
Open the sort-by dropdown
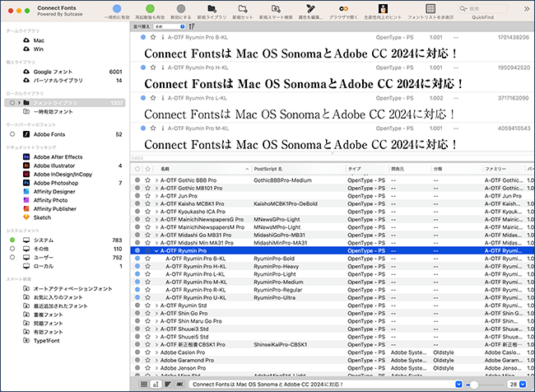point(170,26)
